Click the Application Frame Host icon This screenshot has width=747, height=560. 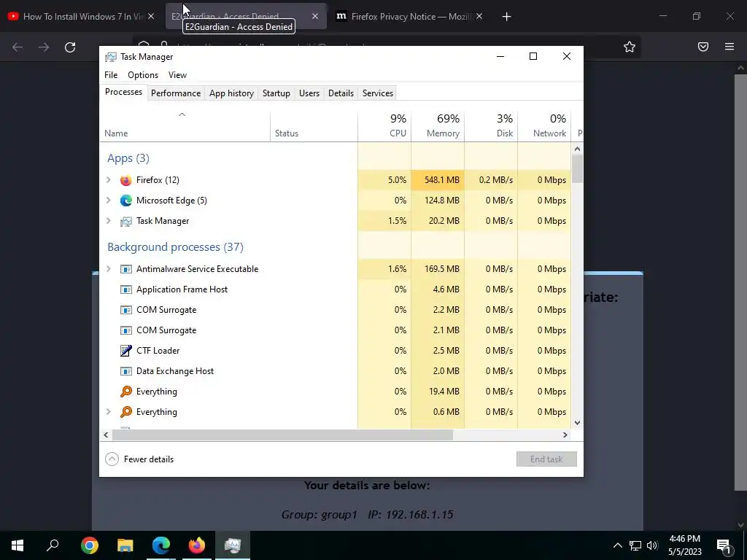[125, 289]
